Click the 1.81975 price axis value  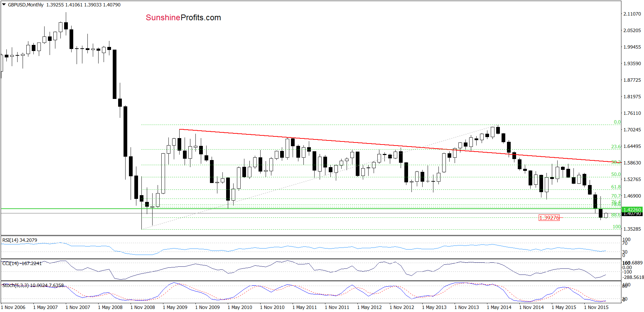[x=632, y=97]
